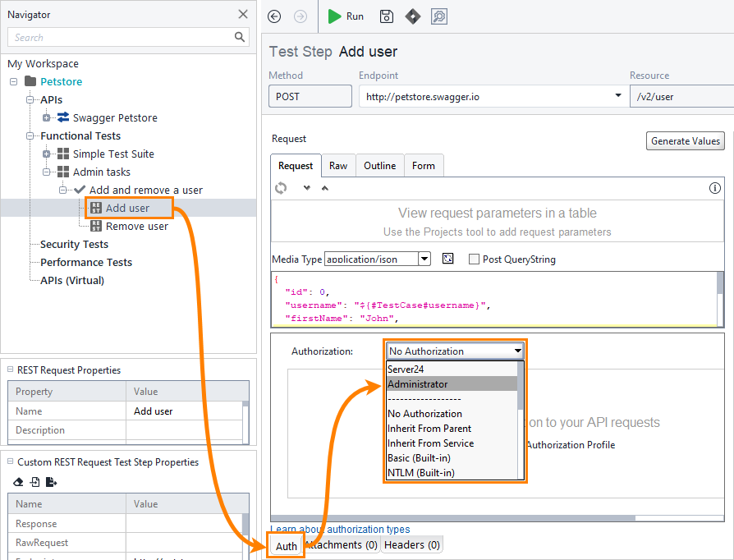Click the Save disk icon in toolbar
The width and height of the screenshot is (734, 560).
(x=386, y=16)
